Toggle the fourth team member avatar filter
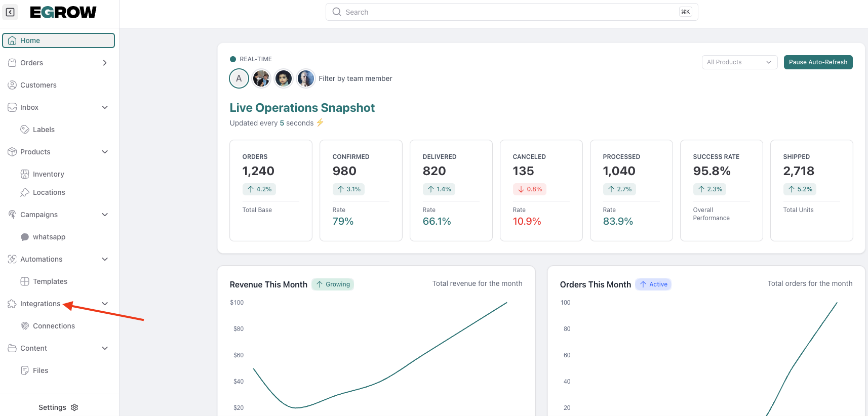 coord(305,78)
